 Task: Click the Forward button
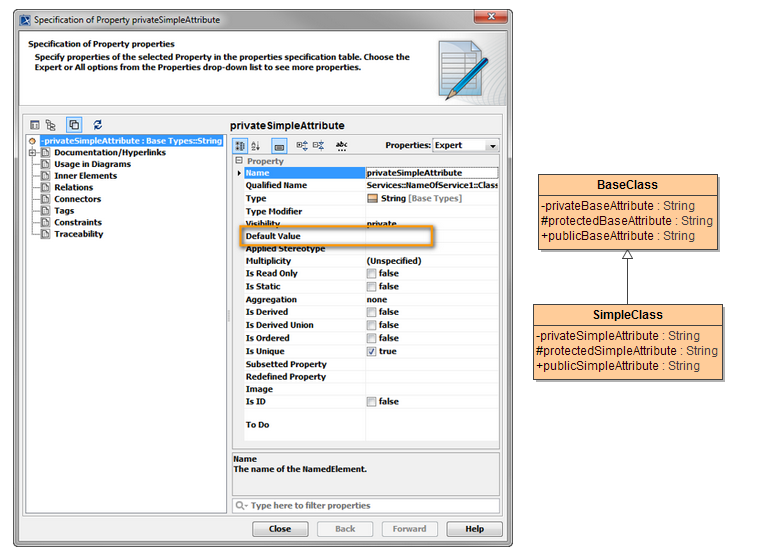pos(409,529)
